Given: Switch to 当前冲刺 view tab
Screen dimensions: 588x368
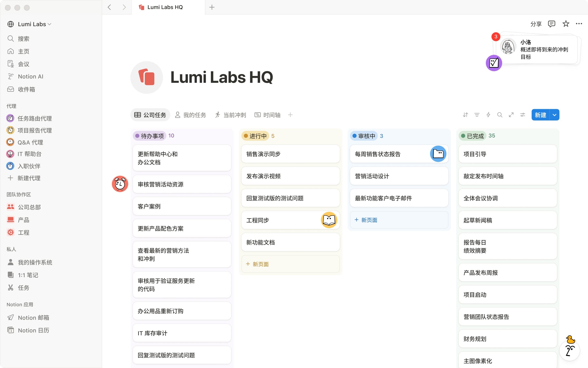Looking at the screenshot, I should click(x=231, y=115).
